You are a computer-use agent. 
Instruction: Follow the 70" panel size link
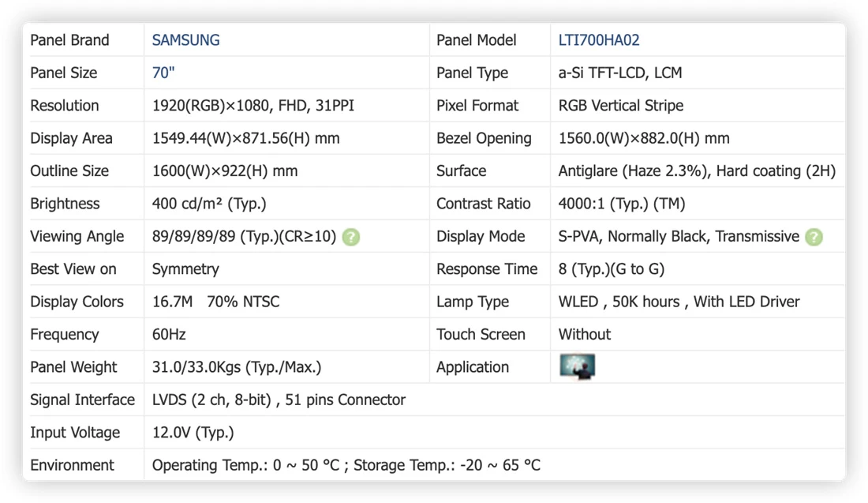tap(163, 73)
